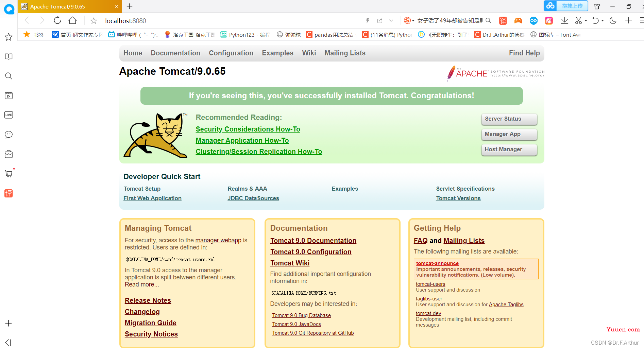
Task: Collapse the left sidebar panel
Action: pyautogui.click(x=9, y=343)
